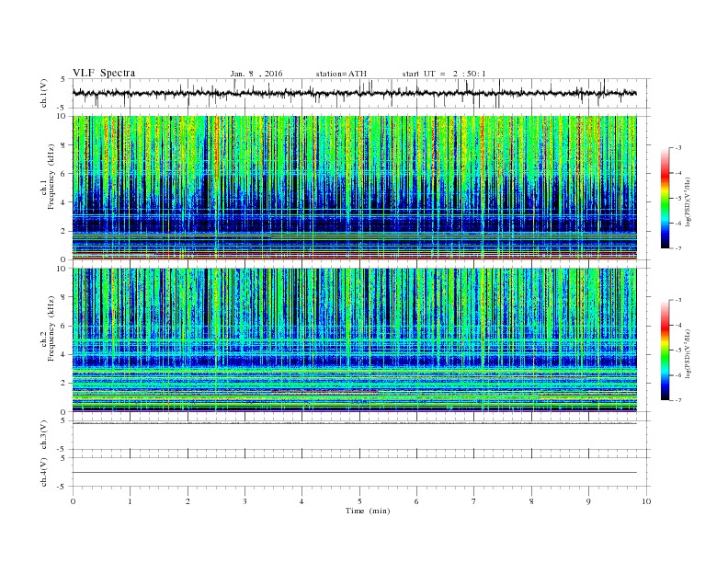Click the time axis tick label "3"
728x563 pixels.
[x=245, y=501]
